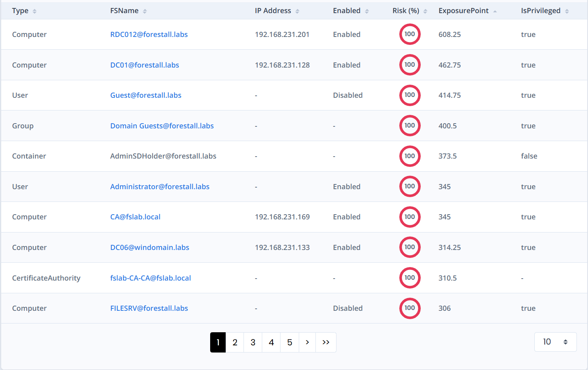Sort table by Type column arrows

(x=35, y=11)
